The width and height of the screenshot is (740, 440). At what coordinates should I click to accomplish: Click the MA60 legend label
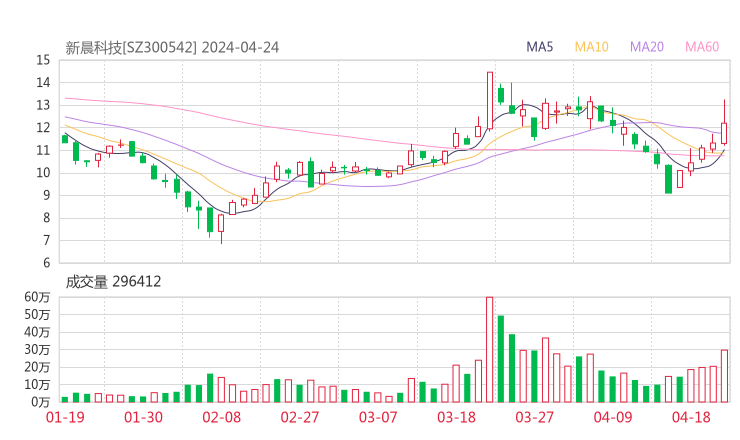[x=702, y=47]
